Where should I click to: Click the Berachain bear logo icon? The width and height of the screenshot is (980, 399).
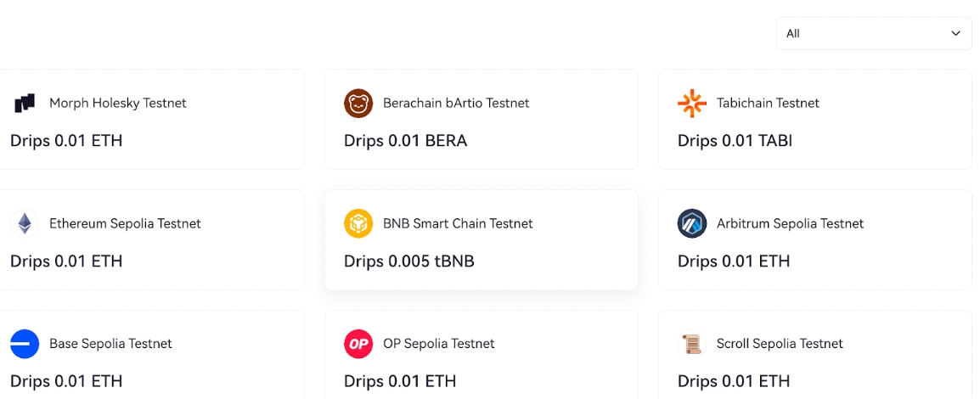tap(358, 104)
